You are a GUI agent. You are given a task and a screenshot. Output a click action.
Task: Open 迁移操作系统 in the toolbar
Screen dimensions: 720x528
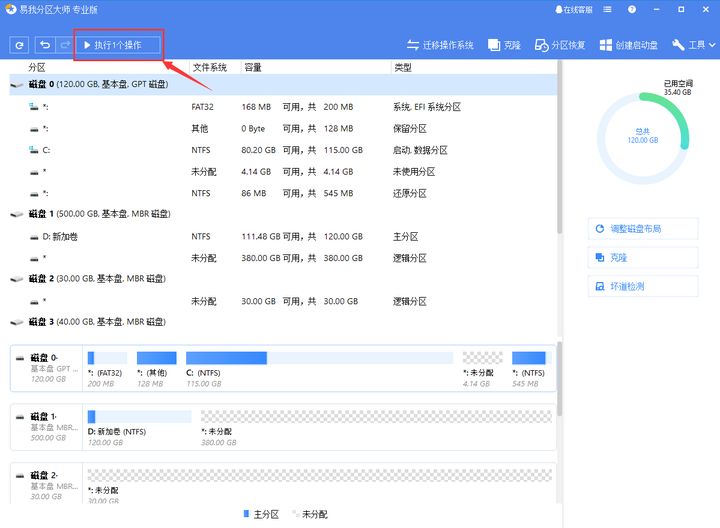[x=440, y=45]
